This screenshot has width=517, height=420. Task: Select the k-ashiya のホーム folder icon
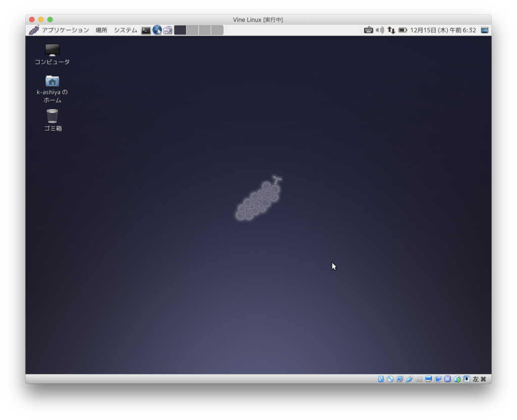[x=52, y=89]
